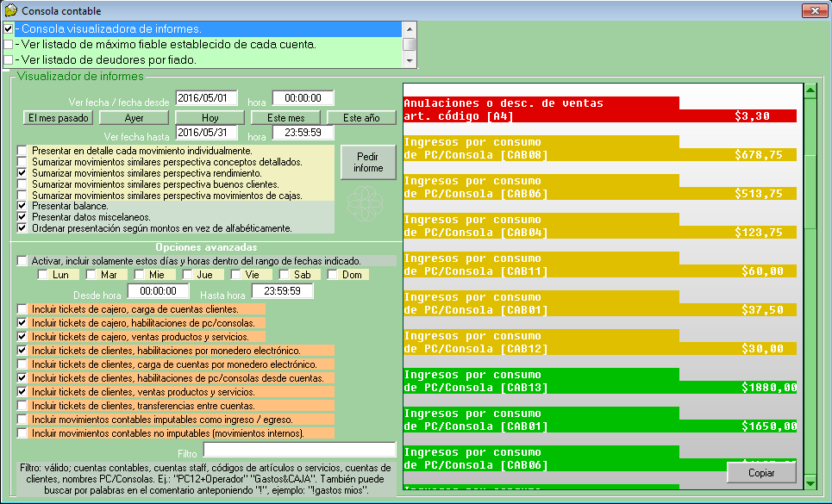
Task: Click the 'fecha hasta' field 2016/05/31
Action: [x=206, y=133]
